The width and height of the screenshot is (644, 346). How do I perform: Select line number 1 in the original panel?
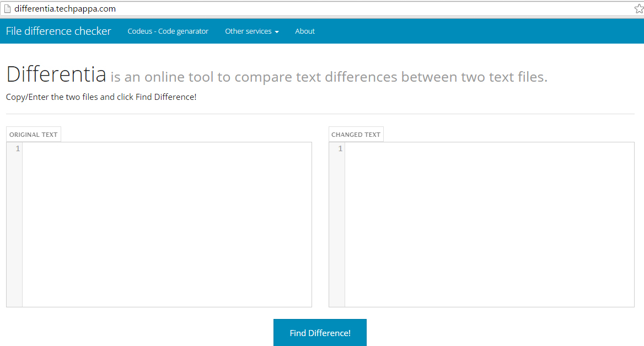coord(17,148)
